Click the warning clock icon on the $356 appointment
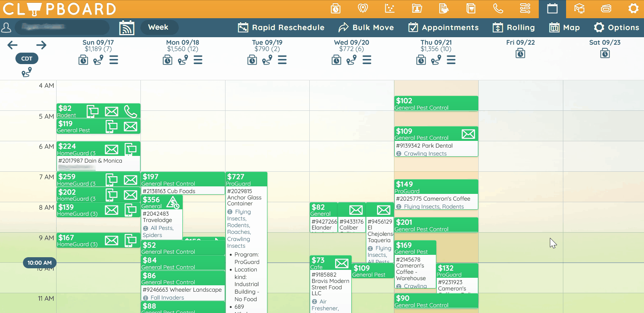Image resolution: width=644 pixels, height=313 pixels. click(173, 203)
